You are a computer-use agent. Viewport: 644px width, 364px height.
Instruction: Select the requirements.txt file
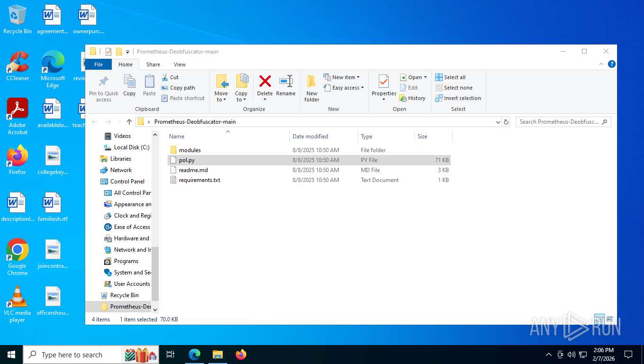click(x=309, y=180)
